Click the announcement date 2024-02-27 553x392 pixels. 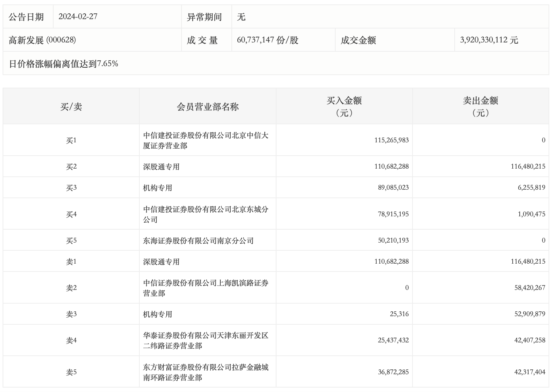point(78,17)
